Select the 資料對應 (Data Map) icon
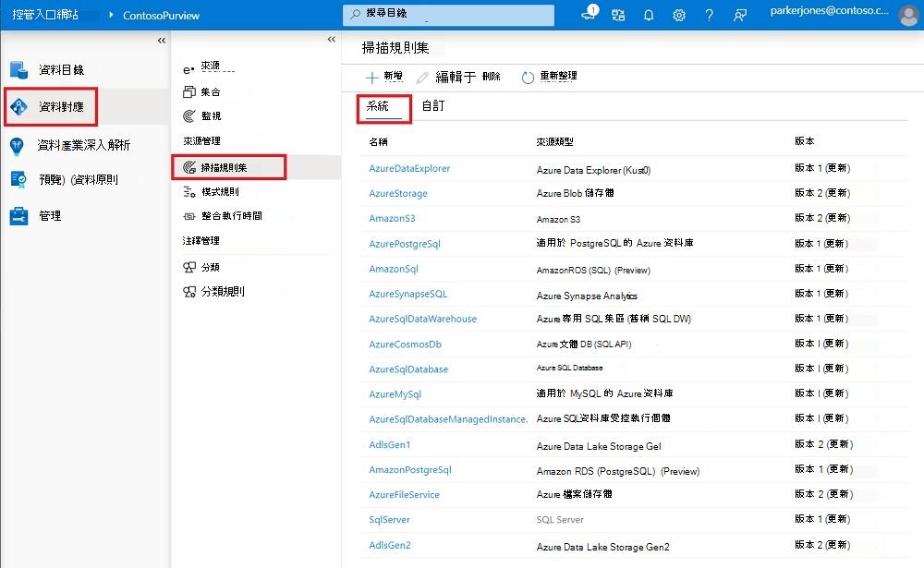924x568 pixels. pyautogui.click(x=18, y=106)
